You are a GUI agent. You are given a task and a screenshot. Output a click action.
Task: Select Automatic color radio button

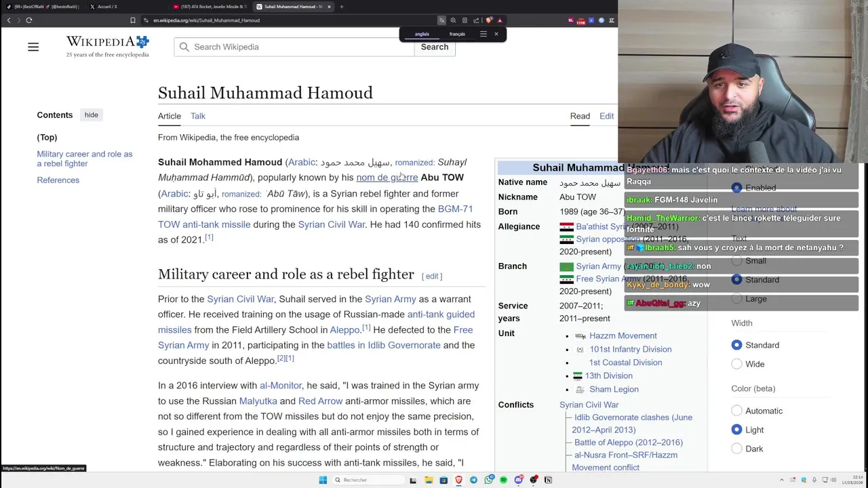click(736, 411)
